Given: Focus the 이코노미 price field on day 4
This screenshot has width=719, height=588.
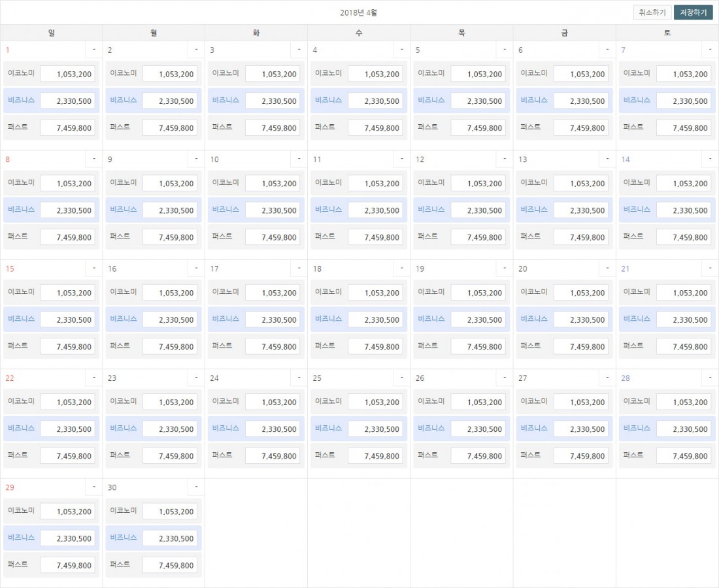Looking at the screenshot, I should (x=376, y=74).
